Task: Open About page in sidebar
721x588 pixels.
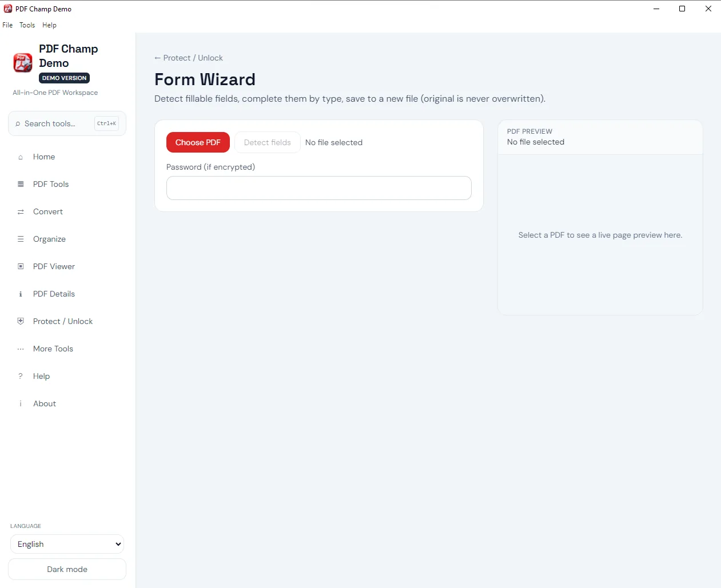Action: pyautogui.click(x=45, y=403)
